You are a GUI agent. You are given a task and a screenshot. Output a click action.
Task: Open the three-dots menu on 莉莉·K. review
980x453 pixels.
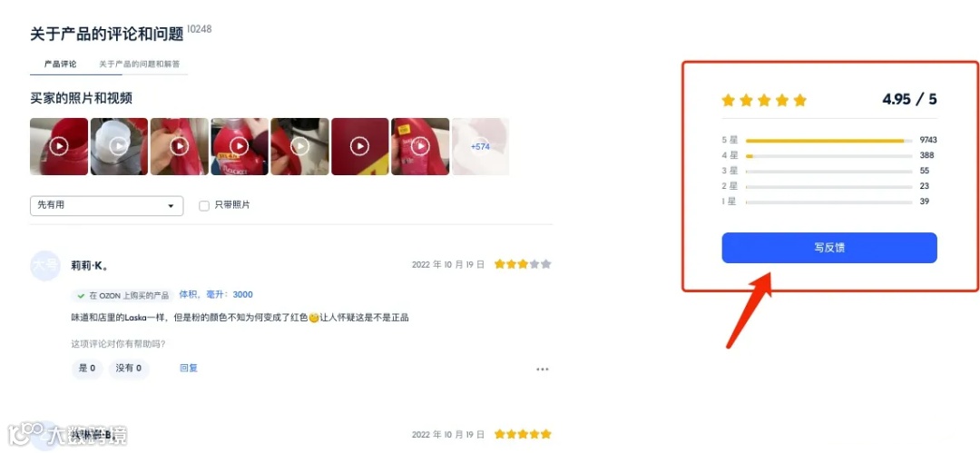click(543, 369)
